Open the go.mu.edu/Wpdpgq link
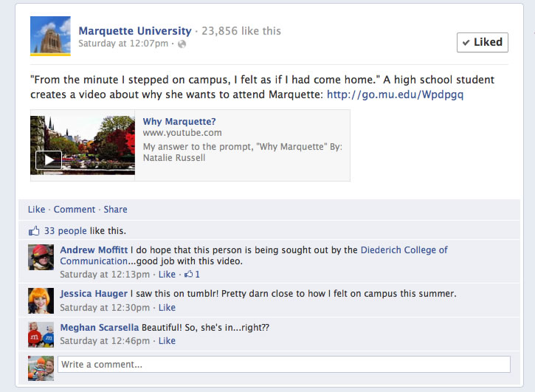Screen dimensions: 535x392 pos(395,94)
